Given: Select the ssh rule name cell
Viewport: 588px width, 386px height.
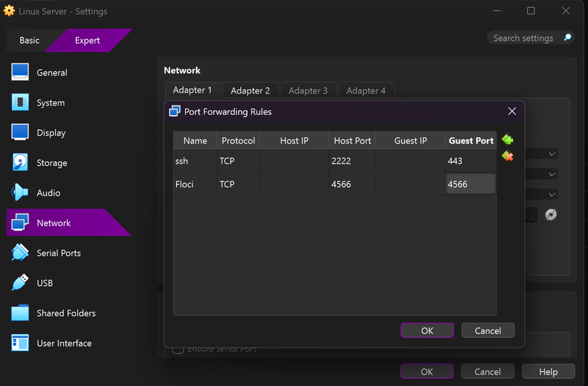Looking at the screenshot, I should [195, 161].
